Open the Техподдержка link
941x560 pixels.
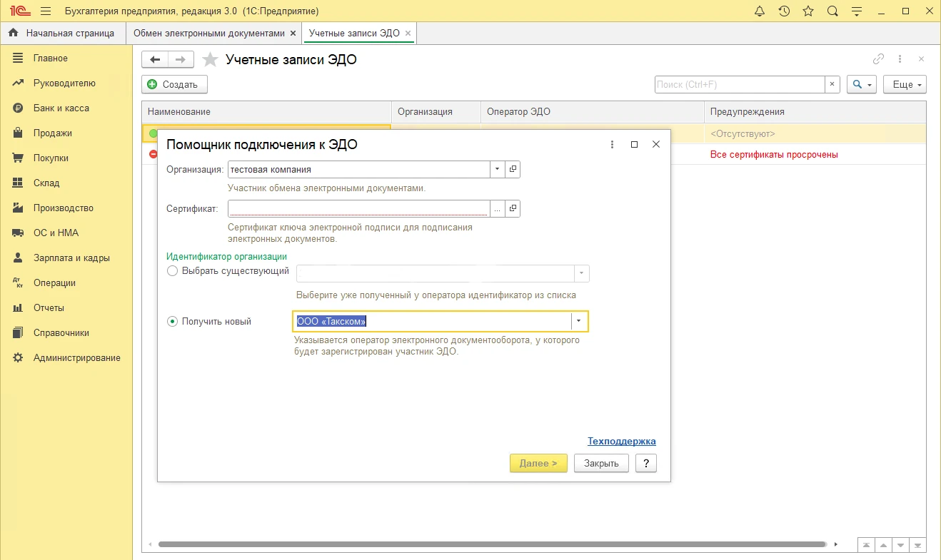point(621,441)
